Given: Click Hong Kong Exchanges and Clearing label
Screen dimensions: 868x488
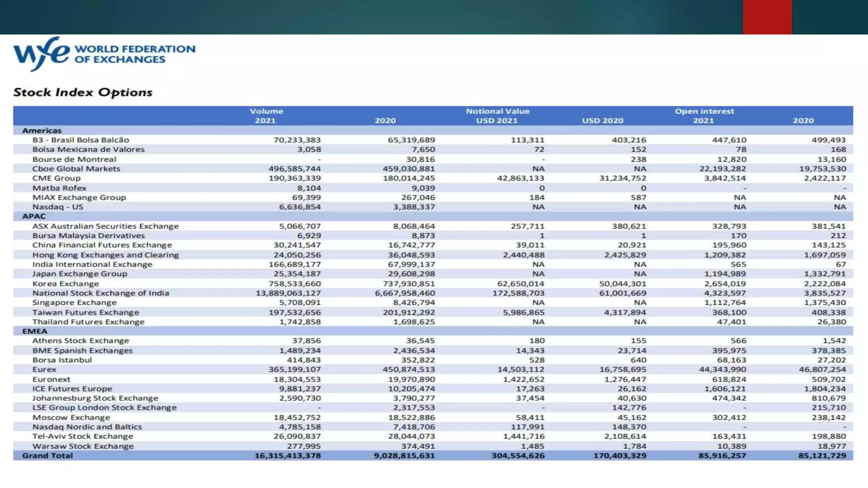Looking at the screenshot, I should (x=105, y=255).
